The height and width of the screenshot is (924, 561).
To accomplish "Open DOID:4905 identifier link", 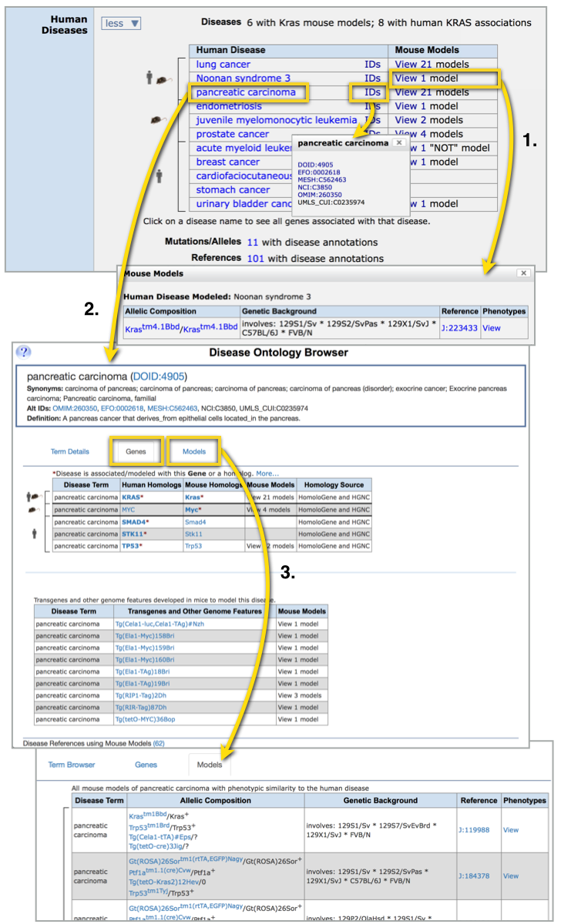I will click(155, 377).
